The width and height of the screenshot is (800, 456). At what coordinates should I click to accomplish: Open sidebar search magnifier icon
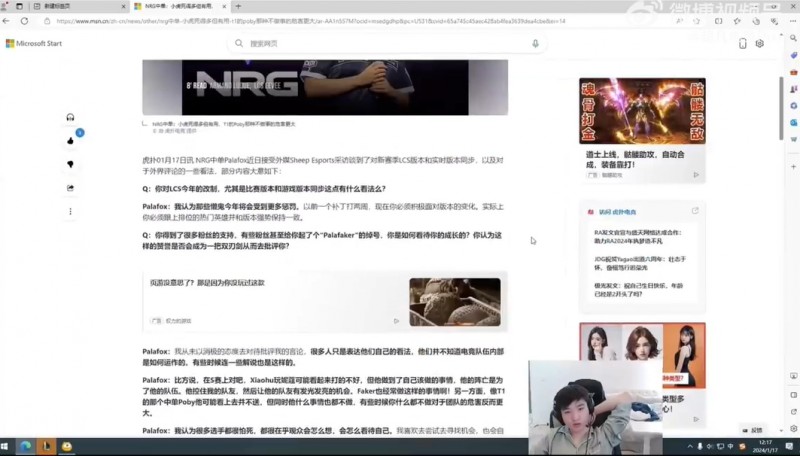793,38
